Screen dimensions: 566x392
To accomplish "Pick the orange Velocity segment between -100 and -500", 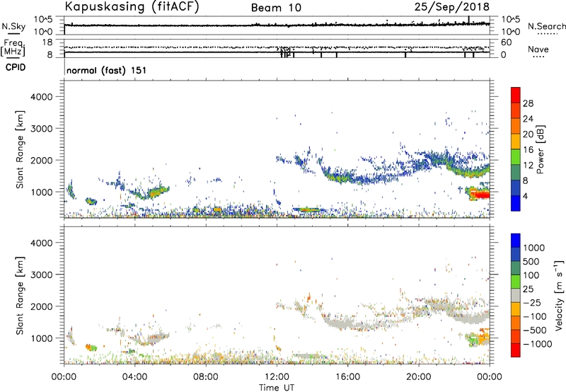I will pyautogui.click(x=516, y=323).
